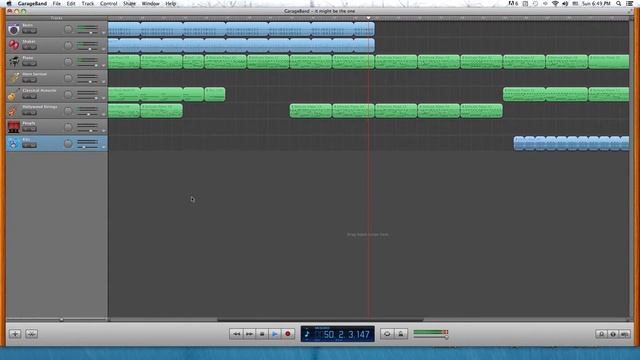The height and width of the screenshot is (360, 640).
Task: Select the Horn Section track icon
Action: click(x=13, y=78)
